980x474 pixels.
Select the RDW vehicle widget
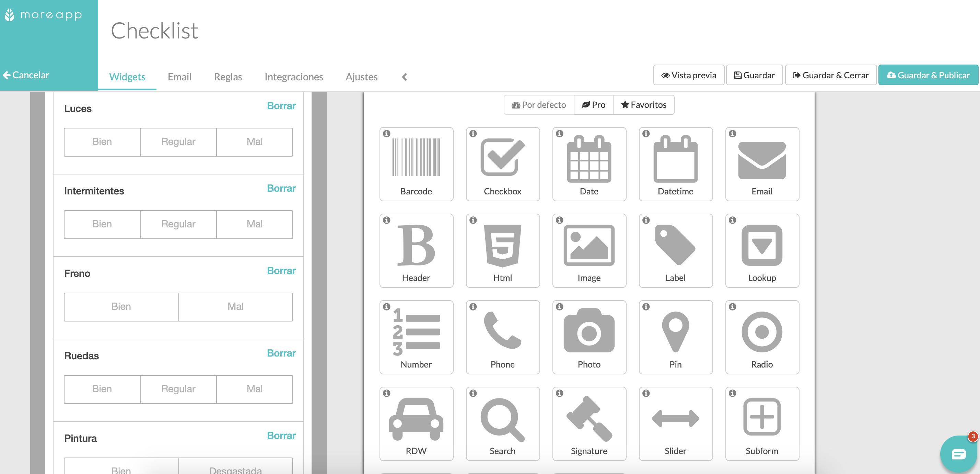point(416,423)
